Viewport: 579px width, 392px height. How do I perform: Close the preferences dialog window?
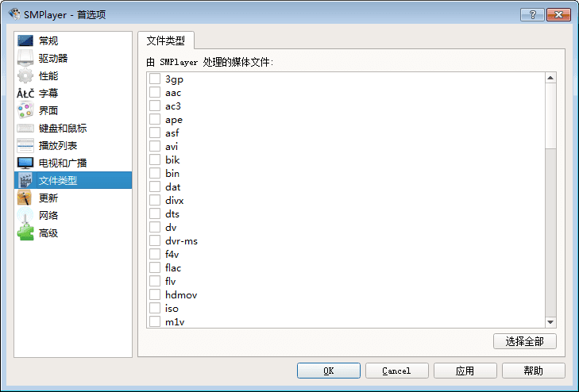(x=558, y=14)
